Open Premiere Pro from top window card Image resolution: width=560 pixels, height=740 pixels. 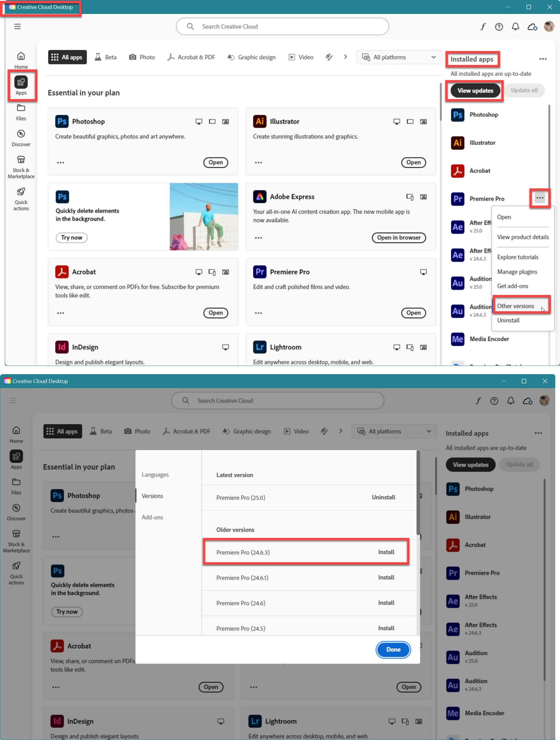point(414,313)
